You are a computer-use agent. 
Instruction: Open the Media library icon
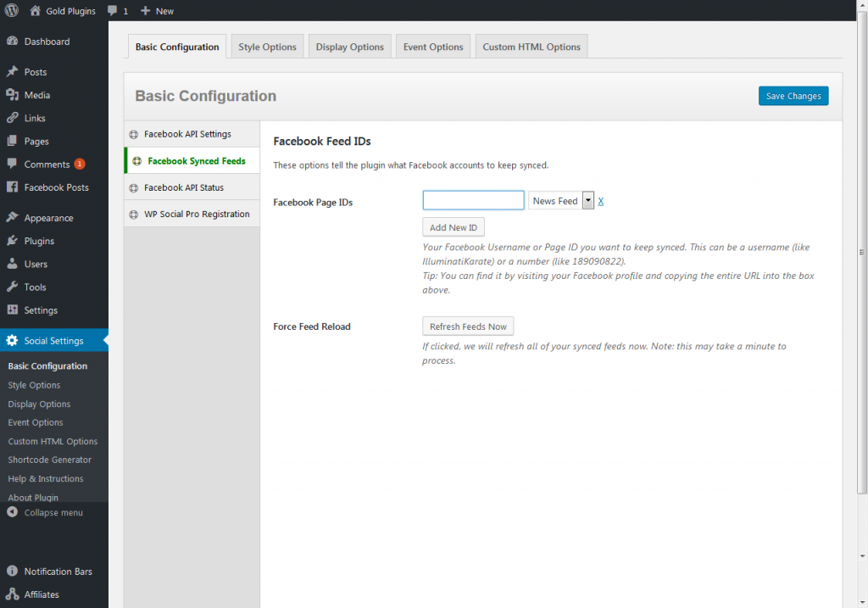pyautogui.click(x=12, y=95)
